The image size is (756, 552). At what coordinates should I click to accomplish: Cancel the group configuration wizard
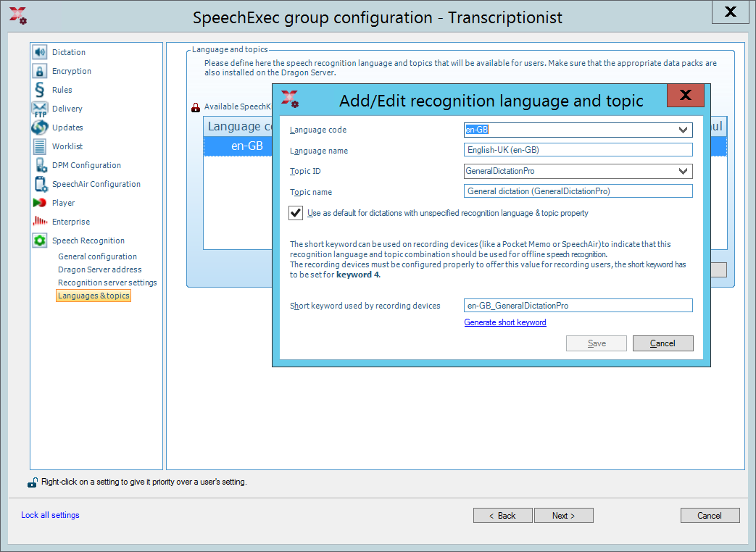coord(710,515)
